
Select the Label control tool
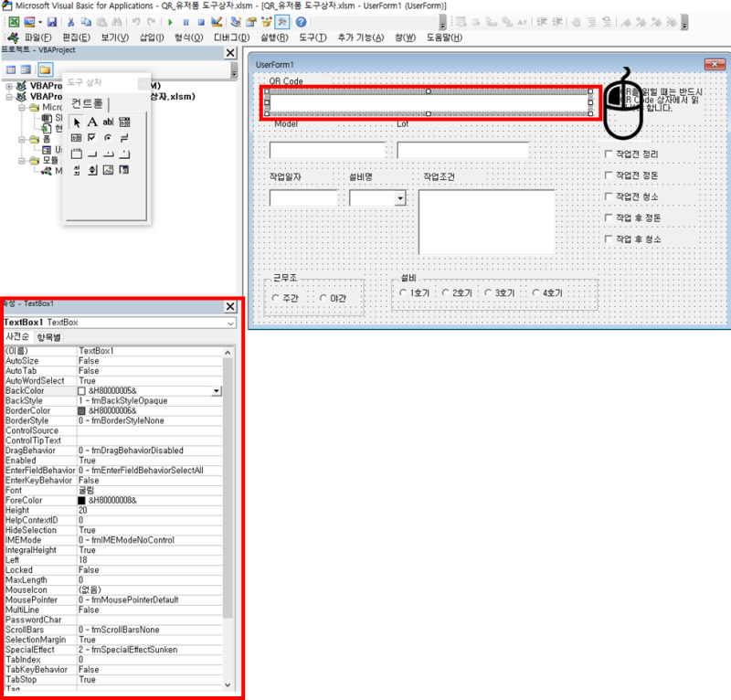tap(92, 122)
